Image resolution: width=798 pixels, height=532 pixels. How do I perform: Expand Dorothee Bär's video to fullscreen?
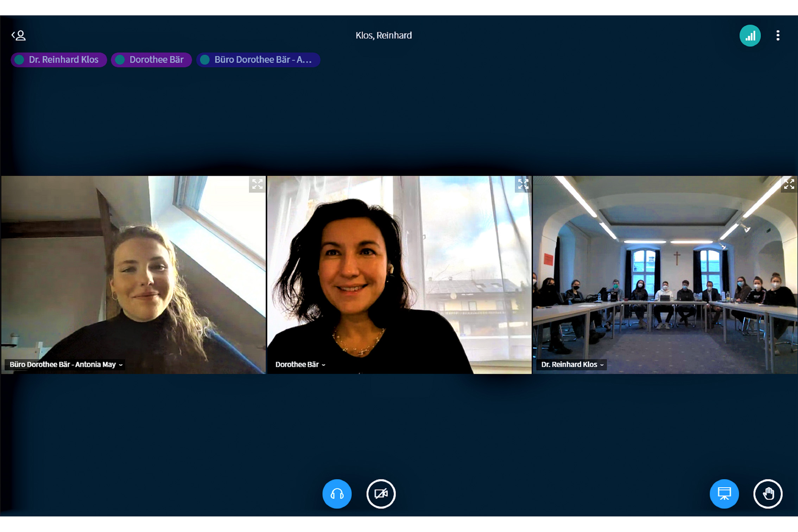[x=523, y=184]
